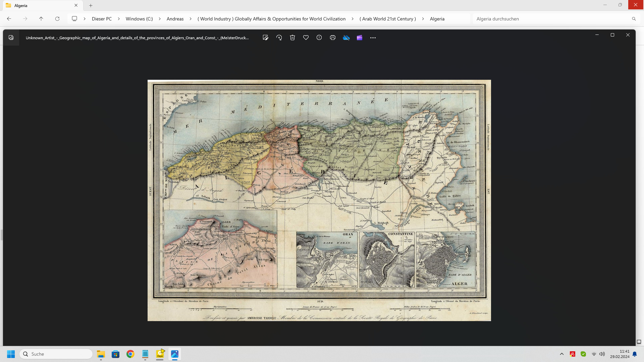Click the image file name title
Screen dimensions: 644x362
(137, 38)
